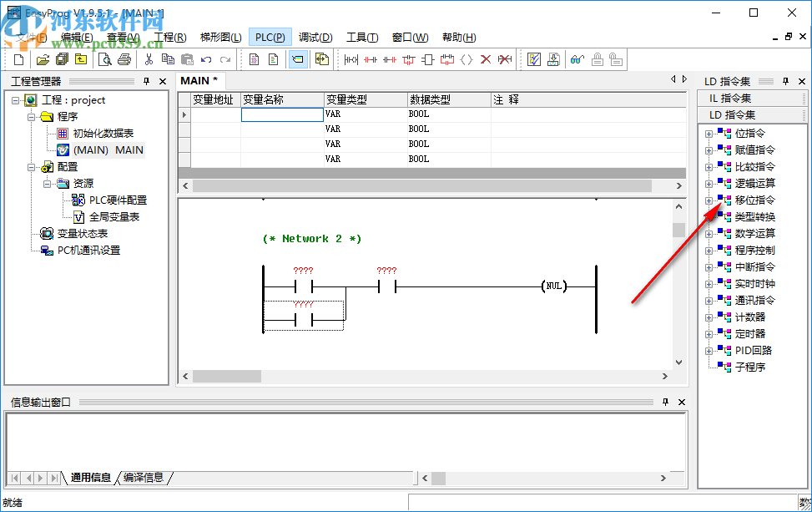This screenshot has height=512, width=812.
Task: Click the closed padlock toolbar icon
Action: click(597, 59)
